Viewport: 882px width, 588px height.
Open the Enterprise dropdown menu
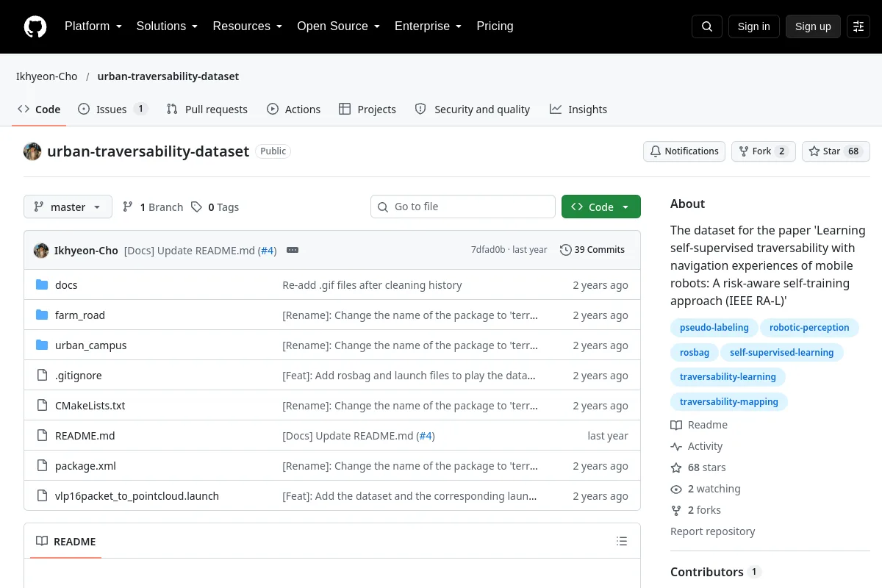[x=428, y=26]
